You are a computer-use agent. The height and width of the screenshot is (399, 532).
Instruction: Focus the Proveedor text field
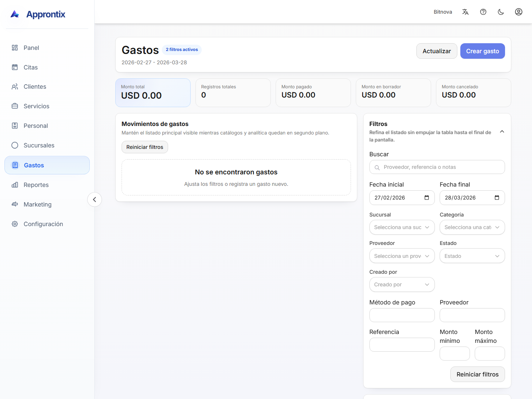tap(472, 315)
